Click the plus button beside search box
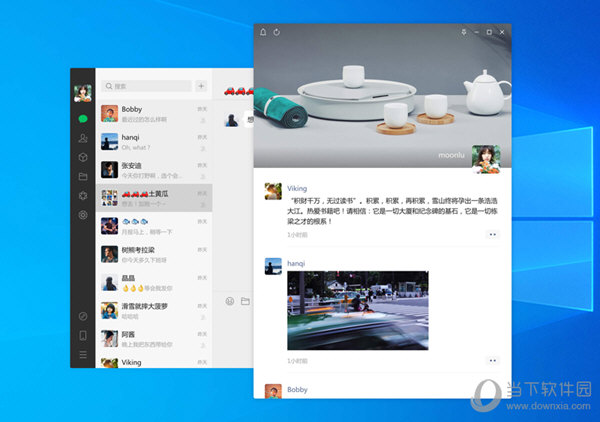 (201, 86)
